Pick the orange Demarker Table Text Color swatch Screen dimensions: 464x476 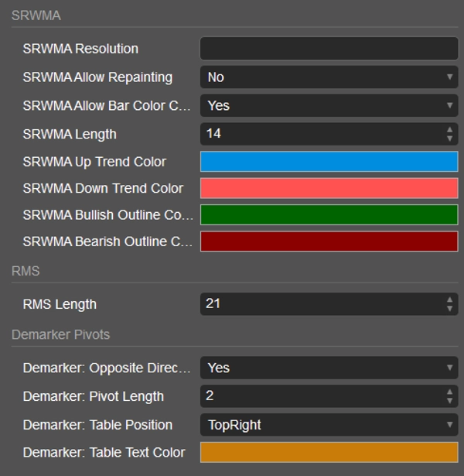[x=329, y=452]
